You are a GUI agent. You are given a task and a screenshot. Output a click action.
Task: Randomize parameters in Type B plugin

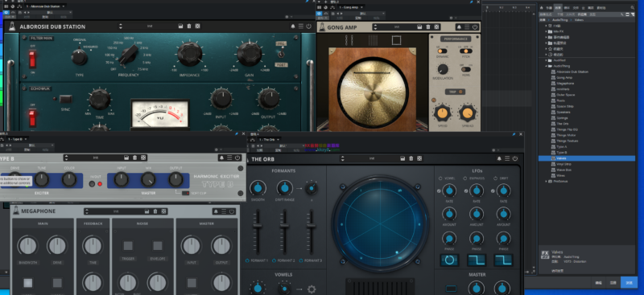pos(143,158)
